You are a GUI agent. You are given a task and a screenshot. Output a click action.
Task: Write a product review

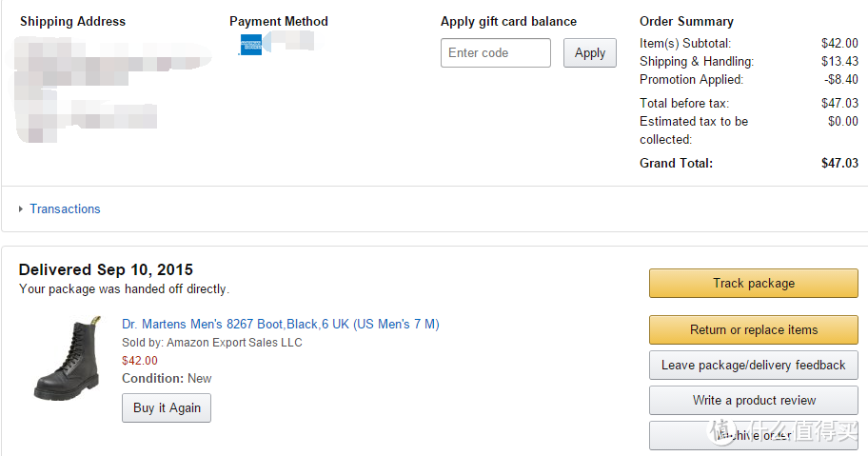click(754, 401)
